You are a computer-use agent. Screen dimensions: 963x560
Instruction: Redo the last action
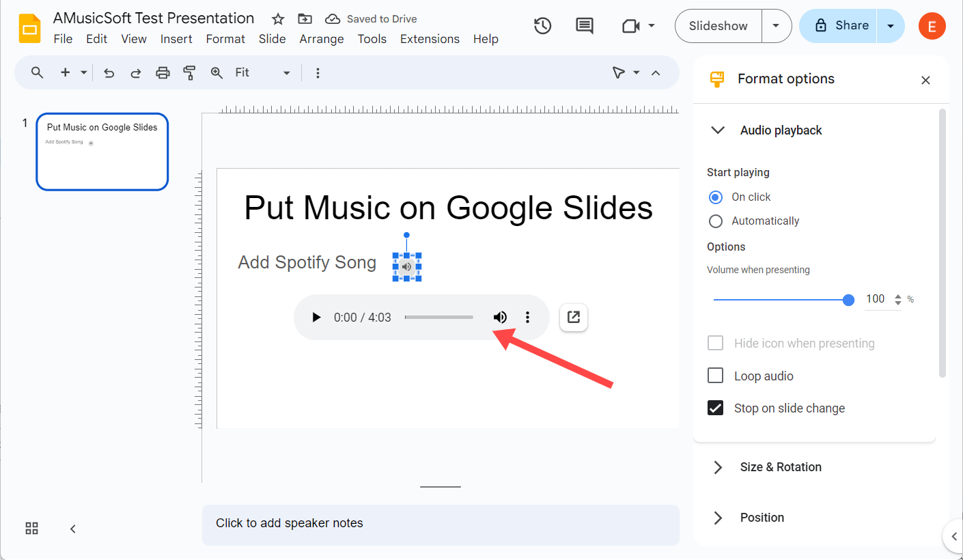136,72
